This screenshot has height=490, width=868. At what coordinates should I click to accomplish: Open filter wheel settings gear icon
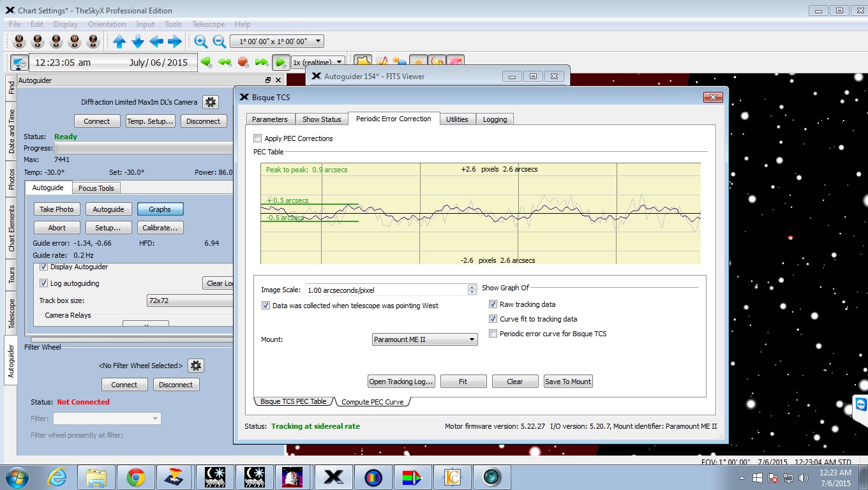[x=196, y=366]
